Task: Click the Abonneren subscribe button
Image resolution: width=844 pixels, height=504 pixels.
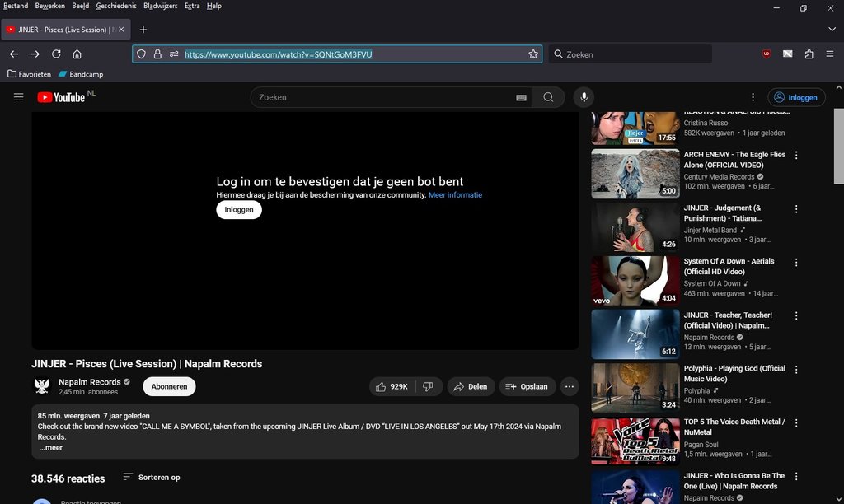Action: [169, 387]
